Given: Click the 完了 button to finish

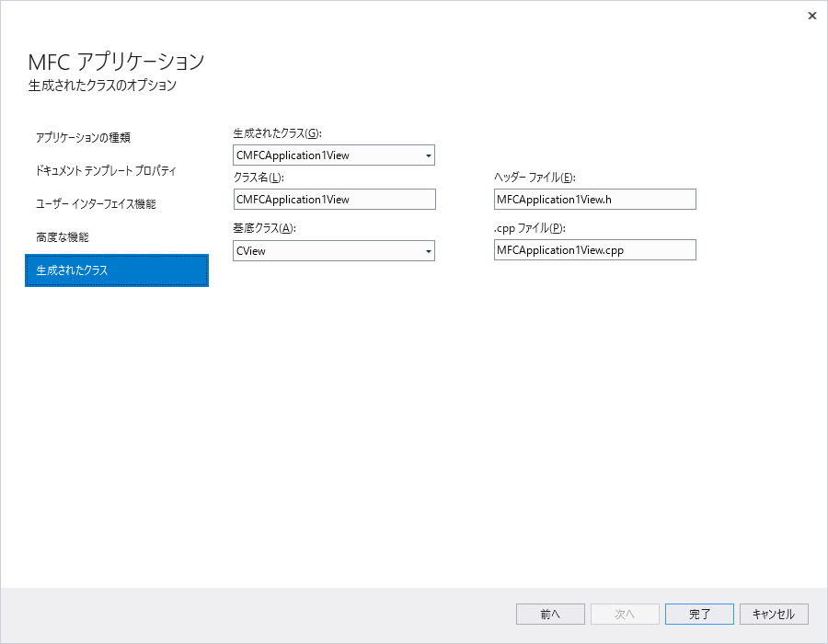Looking at the screenshot, I should click(x=699, y=614).
